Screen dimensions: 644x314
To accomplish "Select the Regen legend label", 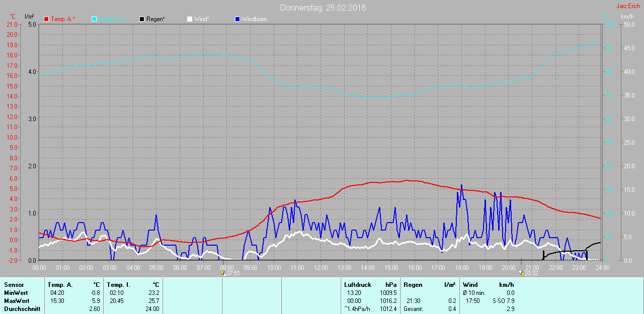I will (x=155, y=19).
